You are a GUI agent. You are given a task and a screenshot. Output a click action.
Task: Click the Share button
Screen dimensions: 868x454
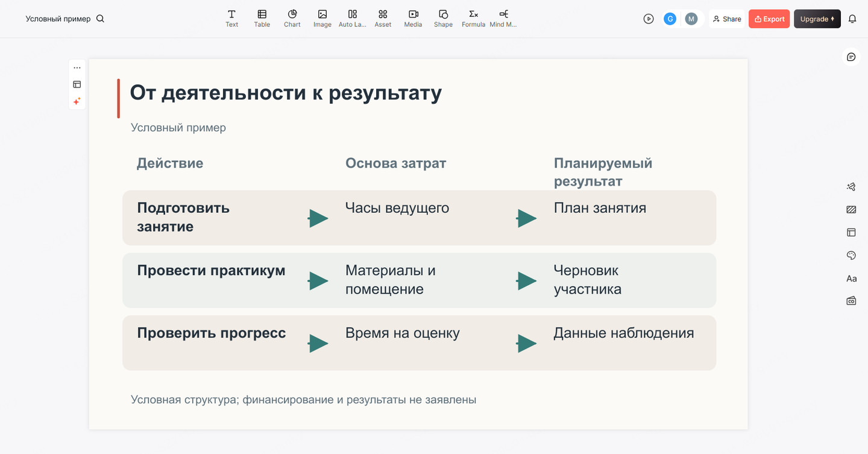[x=726, y=19]
